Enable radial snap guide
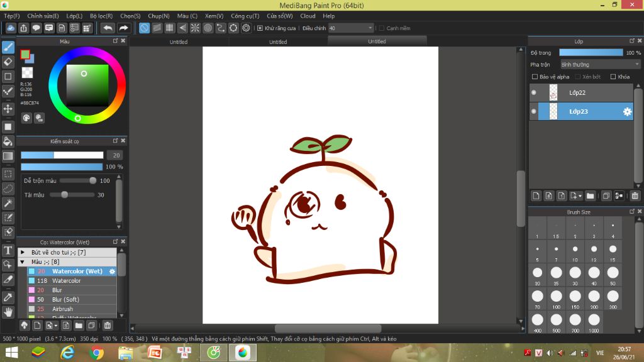 click(x=195, y=28)
